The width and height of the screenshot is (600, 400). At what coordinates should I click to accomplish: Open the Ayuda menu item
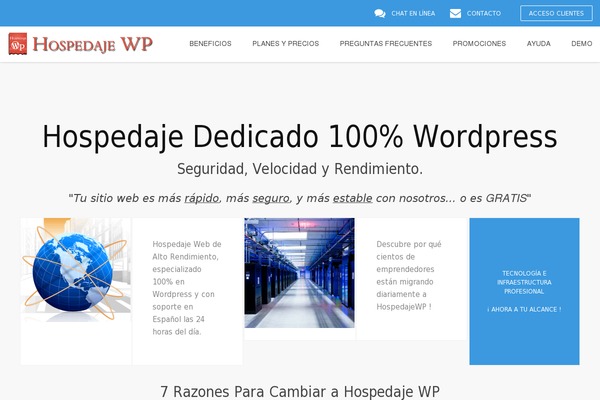pyautogui.click(x=538, y=44)
